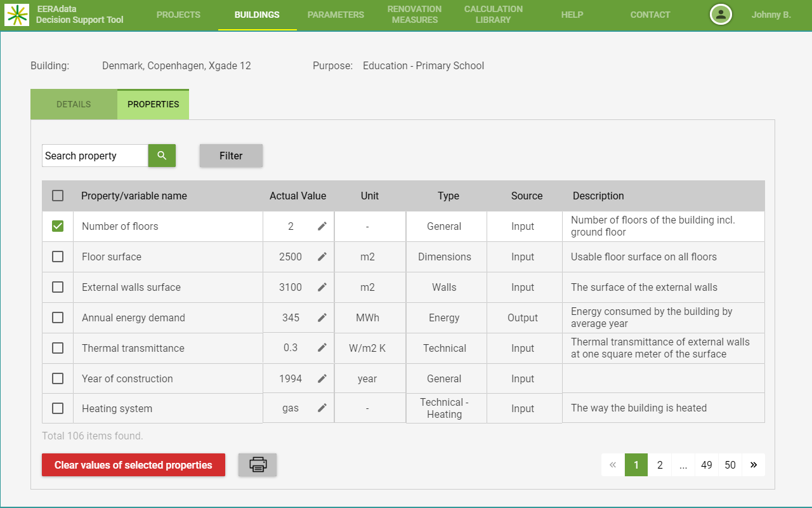Click pencil icon for Floor surface

coord(322,257)
